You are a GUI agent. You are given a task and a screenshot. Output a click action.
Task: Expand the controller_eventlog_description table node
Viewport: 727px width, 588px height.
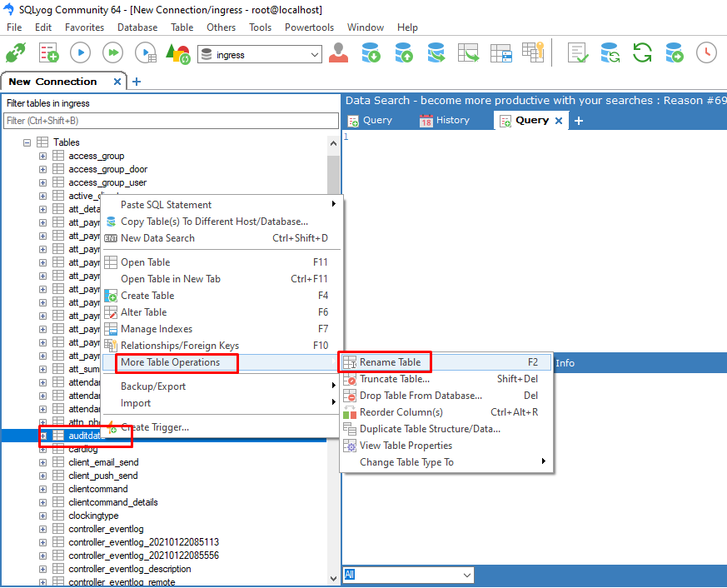(42, 570)
